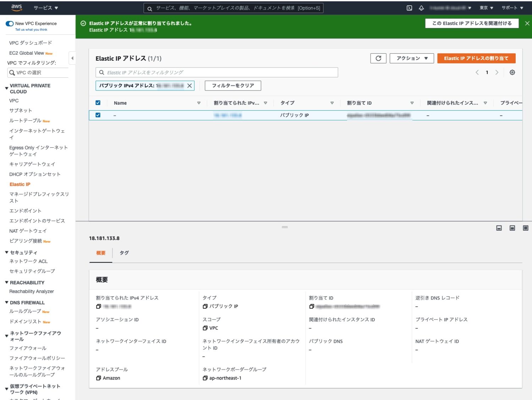Focus the VPC の選択 filter field
This screenshot has height=400, width=532.
click(x=38, y=73)
